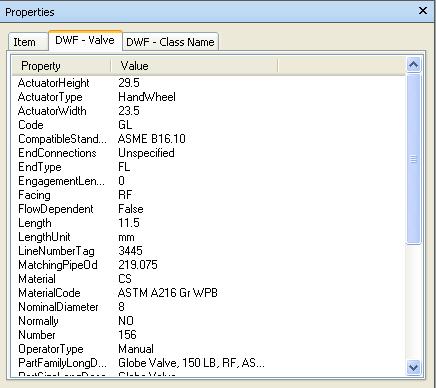Select the ActuatorWidth property row
Image resolution: width=436 pixels, height=388 pixels.
point(209,111)
